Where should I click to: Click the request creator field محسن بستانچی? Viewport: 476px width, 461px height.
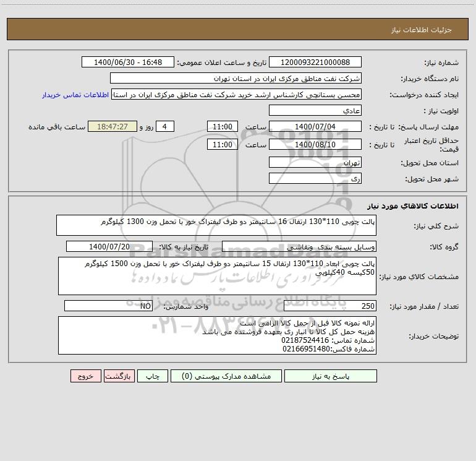[237, 94]
